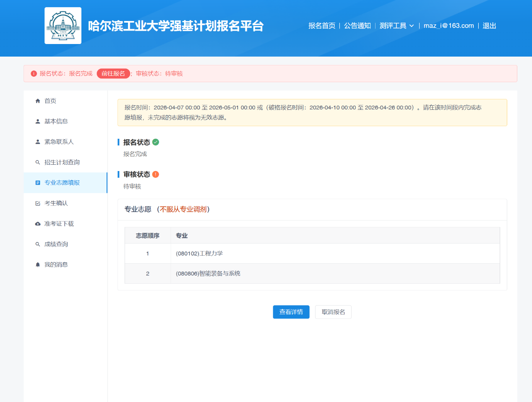Click the person icon beside 基本信息
Image resolution: width=532 pixels, height=402 pixels.
[38, 122]
